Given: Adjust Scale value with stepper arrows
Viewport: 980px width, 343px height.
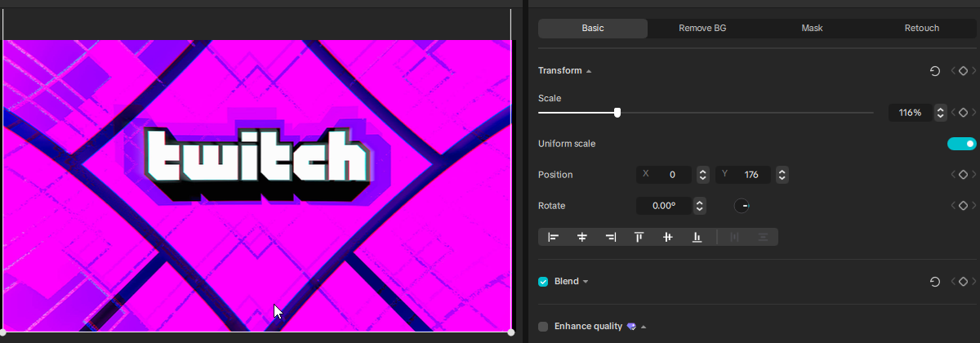Looking at the screenshot, I should tap(941, 113).
